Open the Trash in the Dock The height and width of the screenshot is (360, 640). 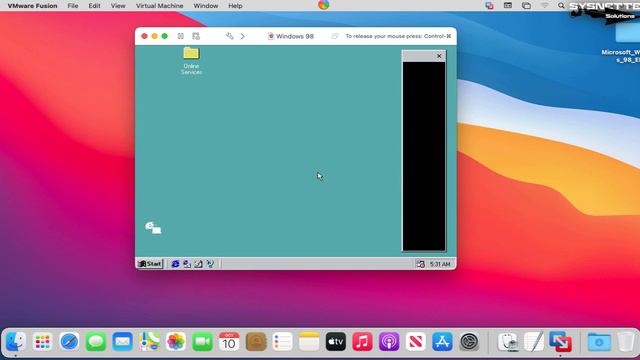tap(626, 342)
